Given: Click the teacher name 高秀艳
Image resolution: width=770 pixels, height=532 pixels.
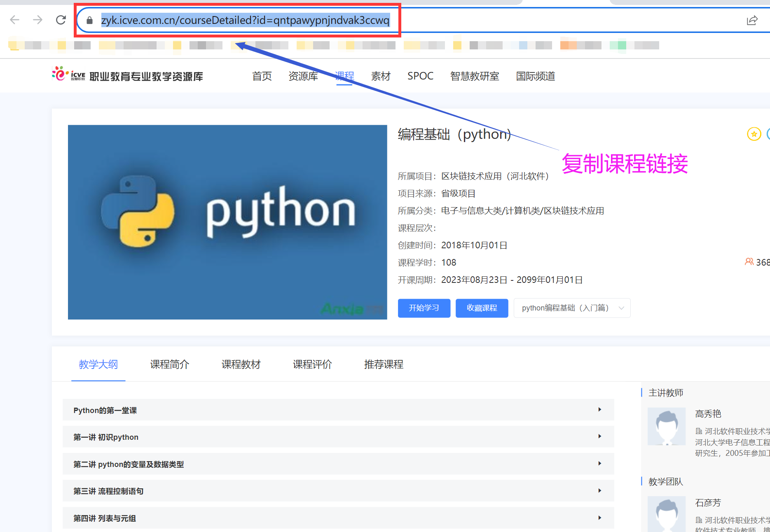Looking at the screenshot, I should coord(708,414).
